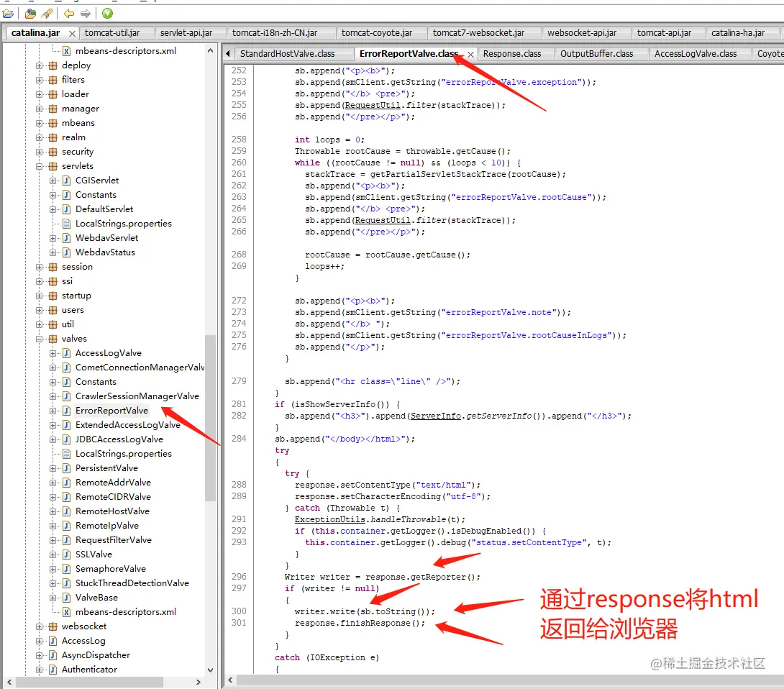This screenshot has width=784, height=689.
Task: Navigate forward with the forward arrow icon
Action: pyautogui.click(x=85, y=13)
